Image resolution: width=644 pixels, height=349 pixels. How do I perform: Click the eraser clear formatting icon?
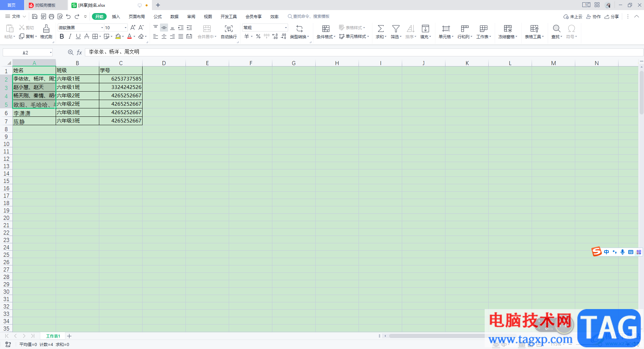point(141,36)
